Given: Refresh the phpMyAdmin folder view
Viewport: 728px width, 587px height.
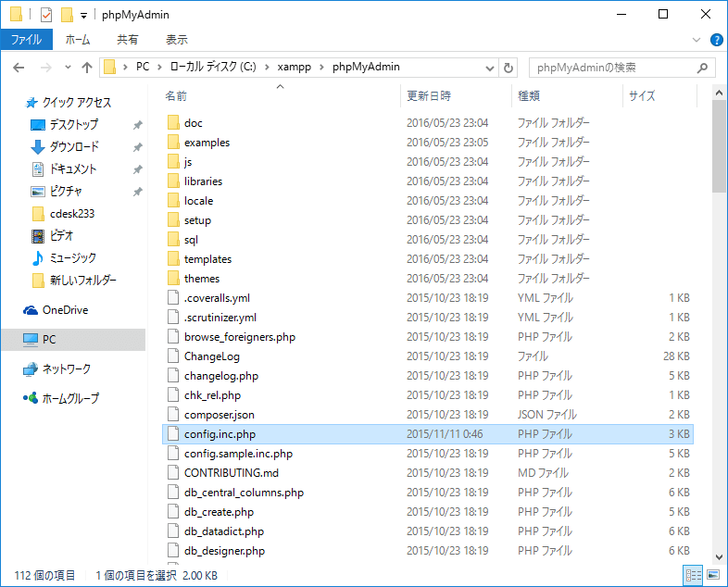Looking at the screenshot, I should (508, 68).
